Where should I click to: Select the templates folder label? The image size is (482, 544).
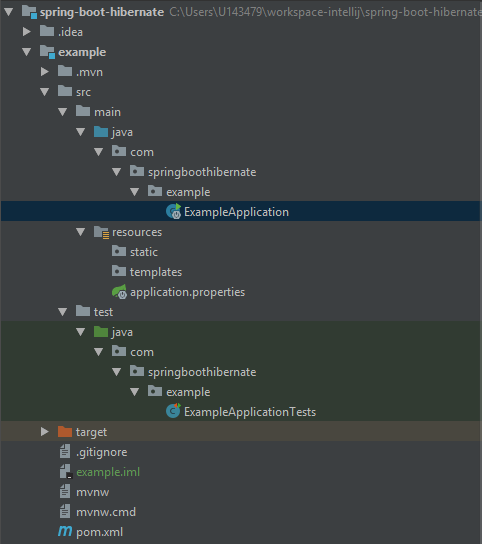point(156,272)
